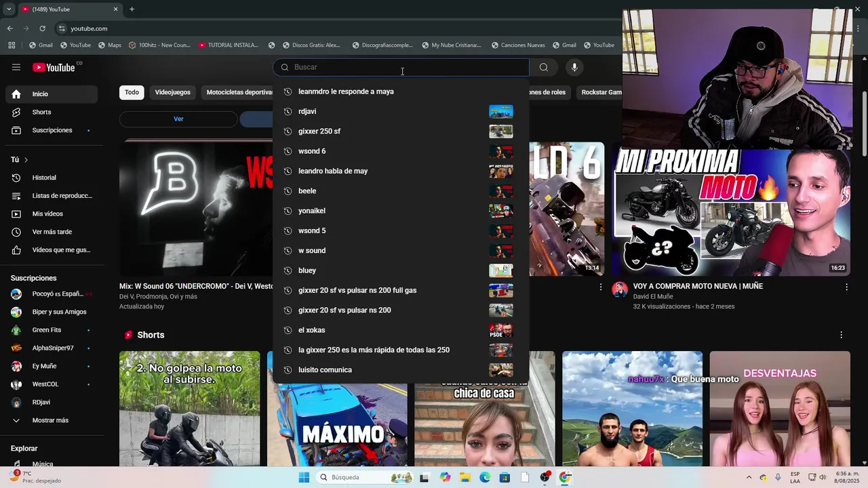This screenshot has width=868, height=488.
Task: Expand Mostrar más subscriptions
Action: pyautogui.click(x=52, y=420)
